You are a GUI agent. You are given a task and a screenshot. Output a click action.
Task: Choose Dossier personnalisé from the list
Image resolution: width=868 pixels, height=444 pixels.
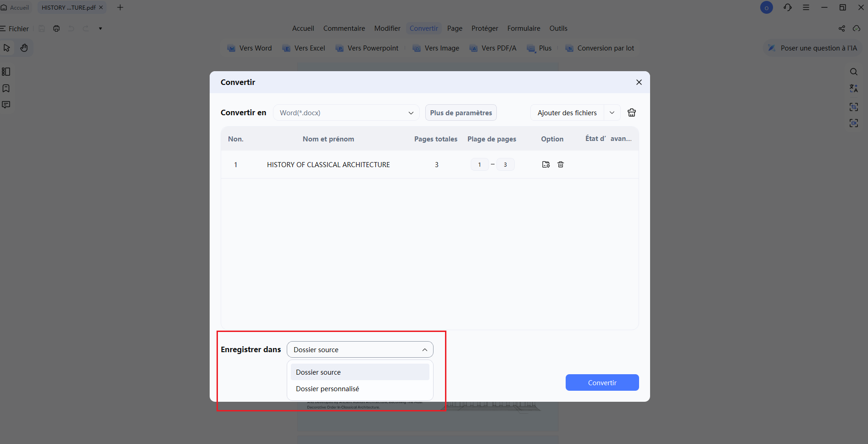[360, 388]
